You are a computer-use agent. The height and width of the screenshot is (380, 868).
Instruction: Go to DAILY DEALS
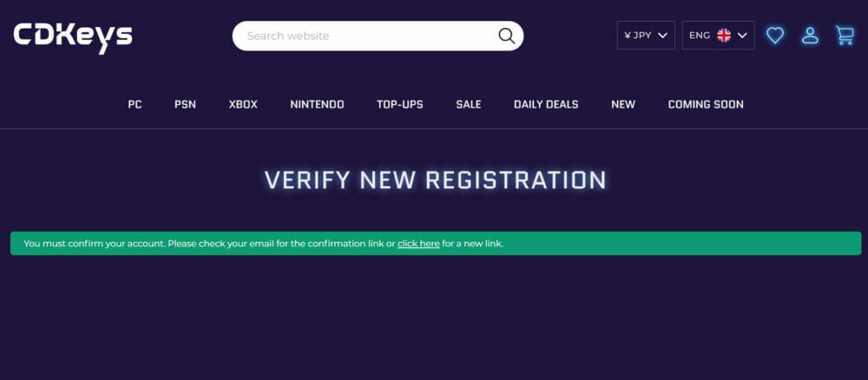click(x=545, y=104)
